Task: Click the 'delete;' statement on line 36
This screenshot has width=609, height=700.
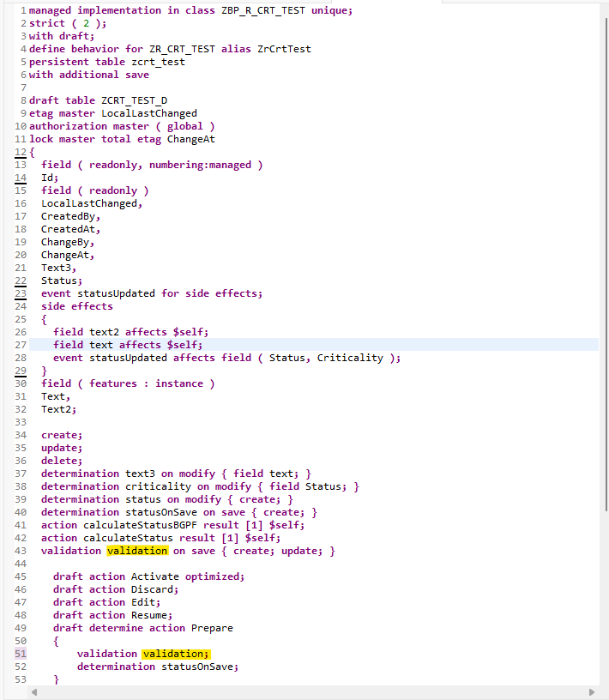Action: click(62, 461)
